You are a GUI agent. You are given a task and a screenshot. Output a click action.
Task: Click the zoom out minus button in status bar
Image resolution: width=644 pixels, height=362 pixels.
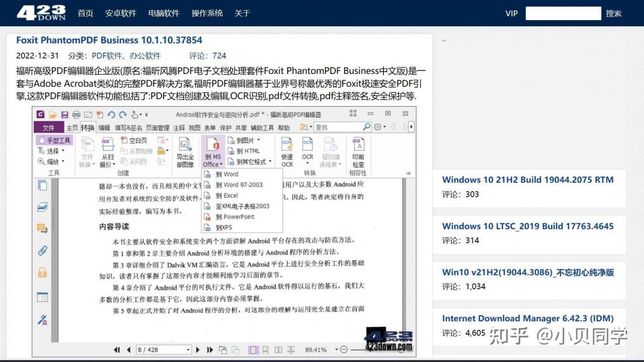click(344, 349)
